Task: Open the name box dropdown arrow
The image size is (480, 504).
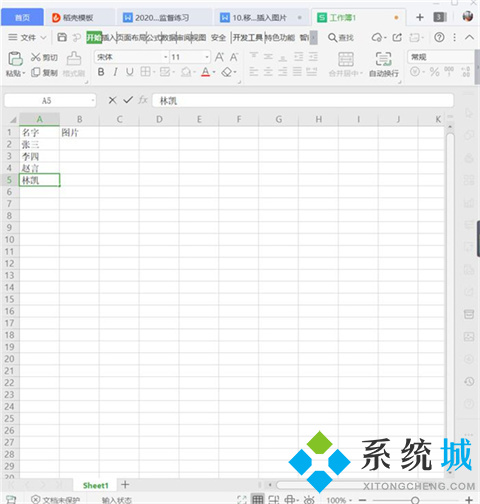Action: [x=93, y=100]
